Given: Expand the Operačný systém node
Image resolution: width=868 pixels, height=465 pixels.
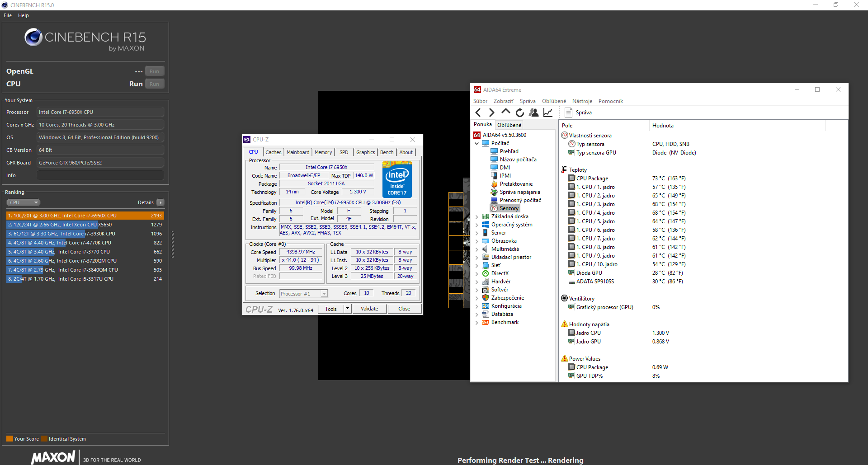Looking at the screenshot, I should point(476,225).
